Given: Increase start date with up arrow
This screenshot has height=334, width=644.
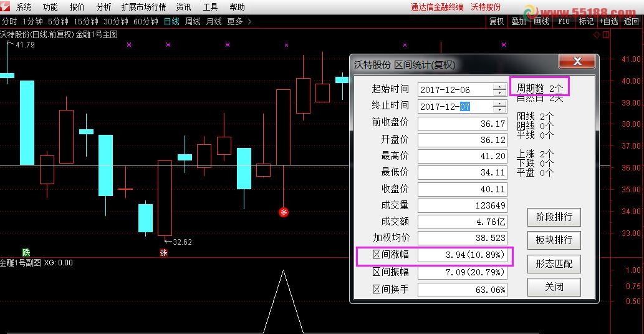Looking at the screenshot, I should [499, 86].
